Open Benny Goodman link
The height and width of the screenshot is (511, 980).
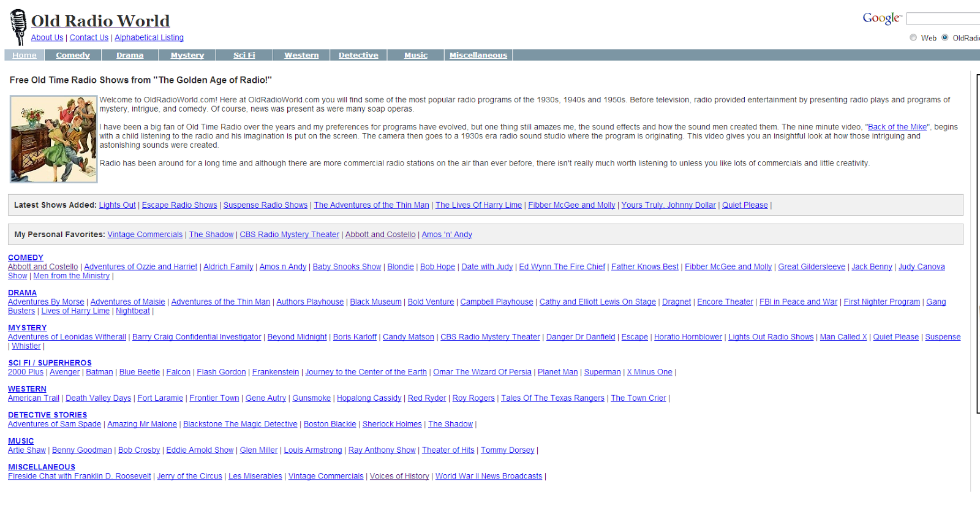click(82, 450)
